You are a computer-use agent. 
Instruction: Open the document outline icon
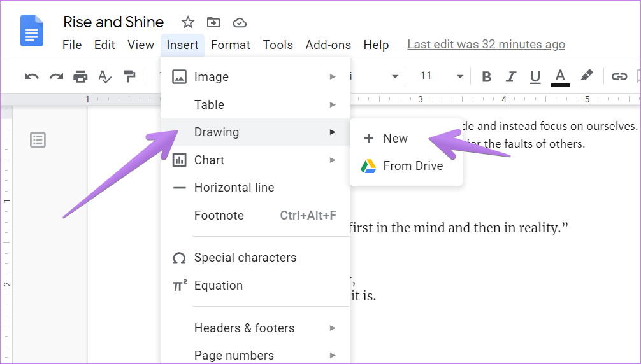click(x=38, y=140)
